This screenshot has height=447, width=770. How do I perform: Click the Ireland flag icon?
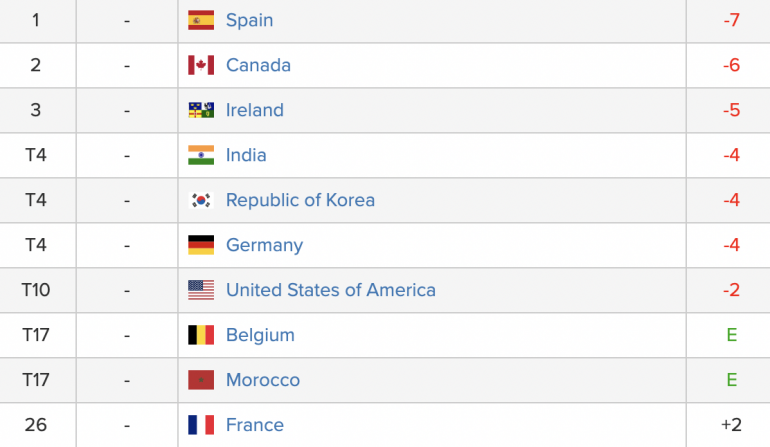(201, 110)
